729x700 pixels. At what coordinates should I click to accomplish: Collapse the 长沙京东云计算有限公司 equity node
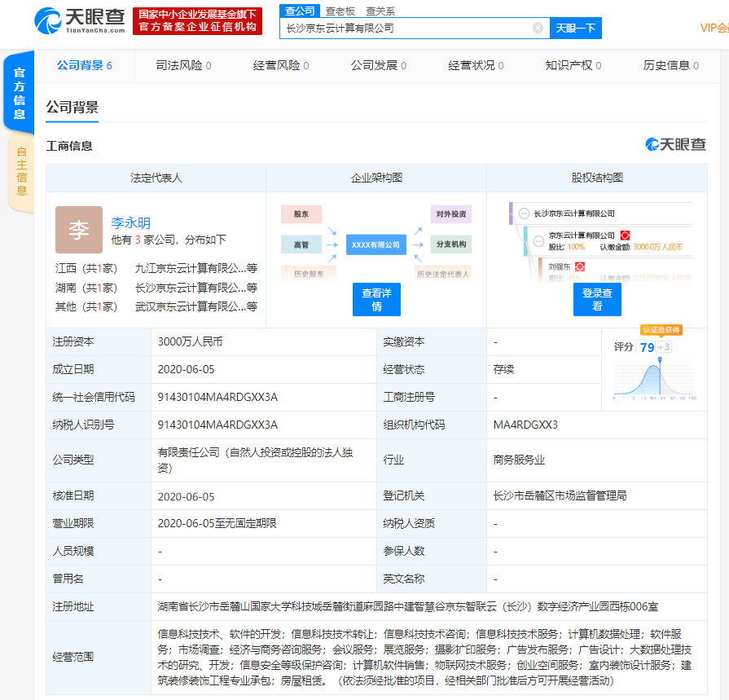click(x=524, y=214)
